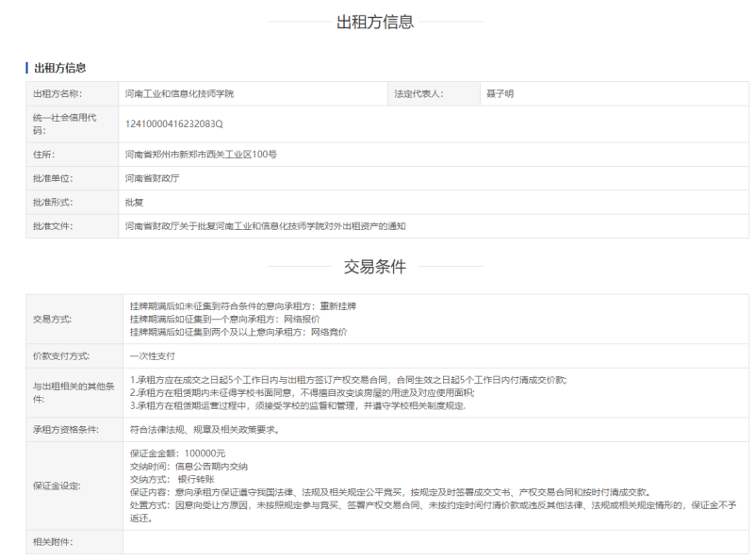This screenshot has height=560, width=754.
Task: Click the 承租方资格条件 label
Action: click(x=66, y=430)
